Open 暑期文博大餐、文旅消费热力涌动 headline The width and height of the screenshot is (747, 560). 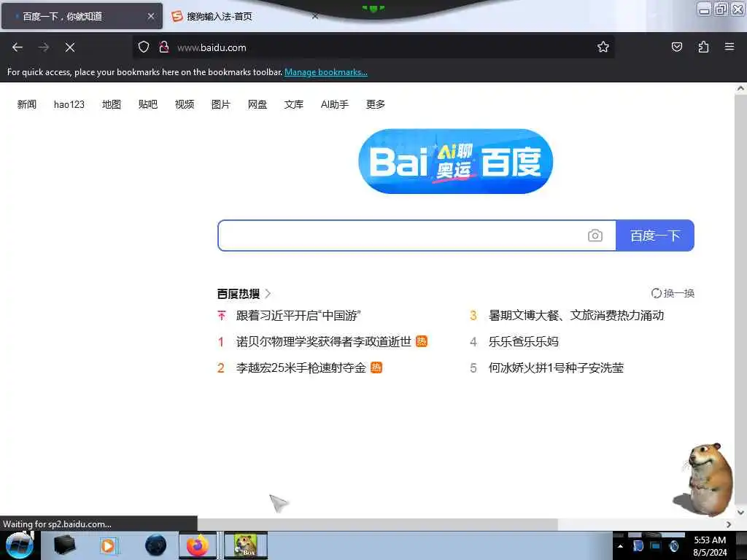pos(576,315)
